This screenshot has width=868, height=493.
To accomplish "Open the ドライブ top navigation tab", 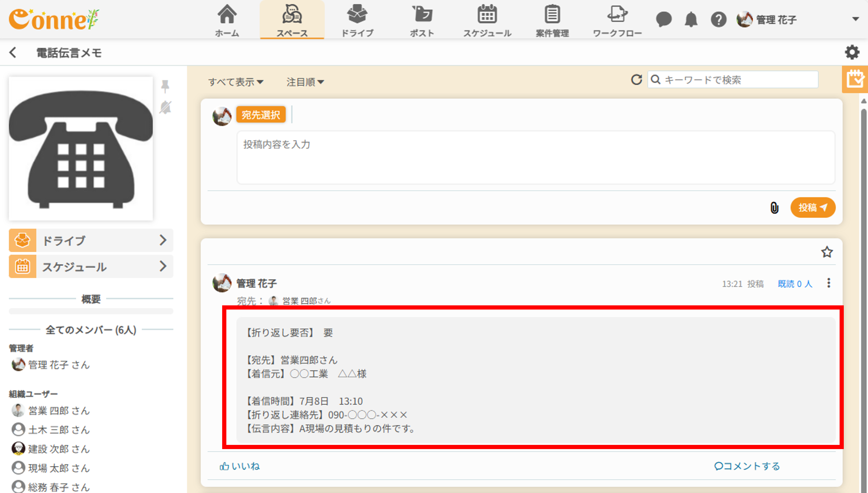I will (x=357, y=20).
